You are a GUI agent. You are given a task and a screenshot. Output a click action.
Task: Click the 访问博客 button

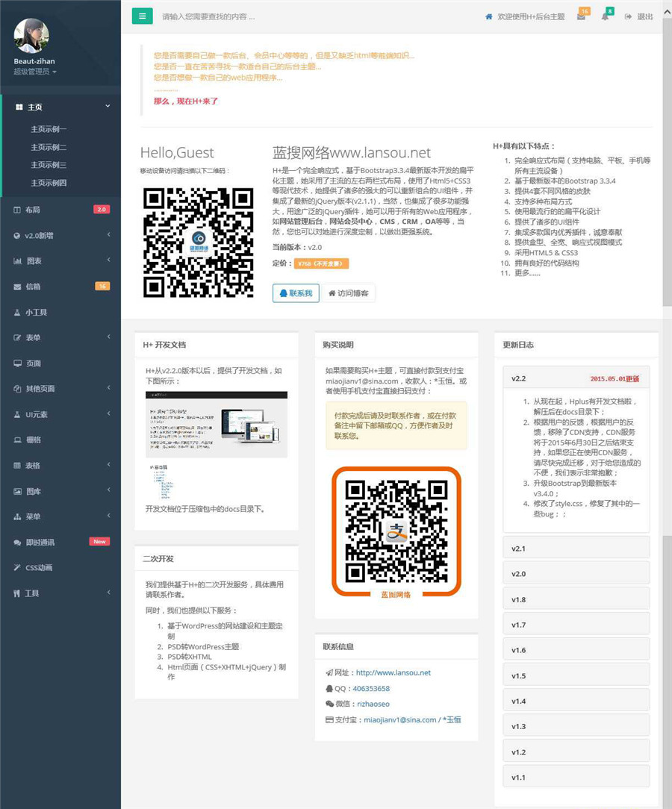click(348, 293)
